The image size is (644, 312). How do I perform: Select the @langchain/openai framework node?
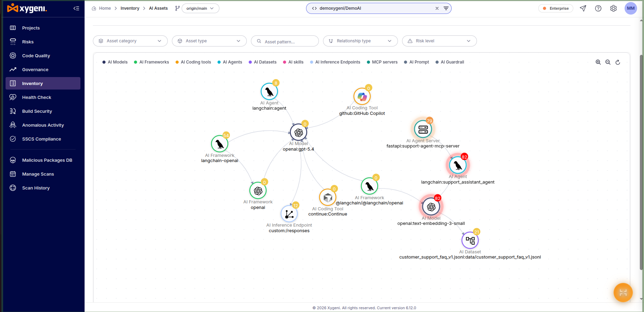click(x=369, y=186)
